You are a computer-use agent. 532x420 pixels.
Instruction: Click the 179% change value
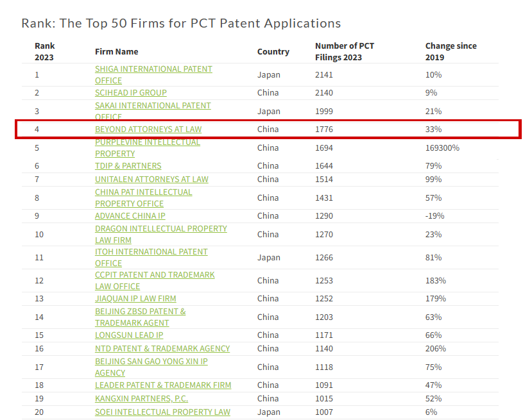click(x=436, y=299)
